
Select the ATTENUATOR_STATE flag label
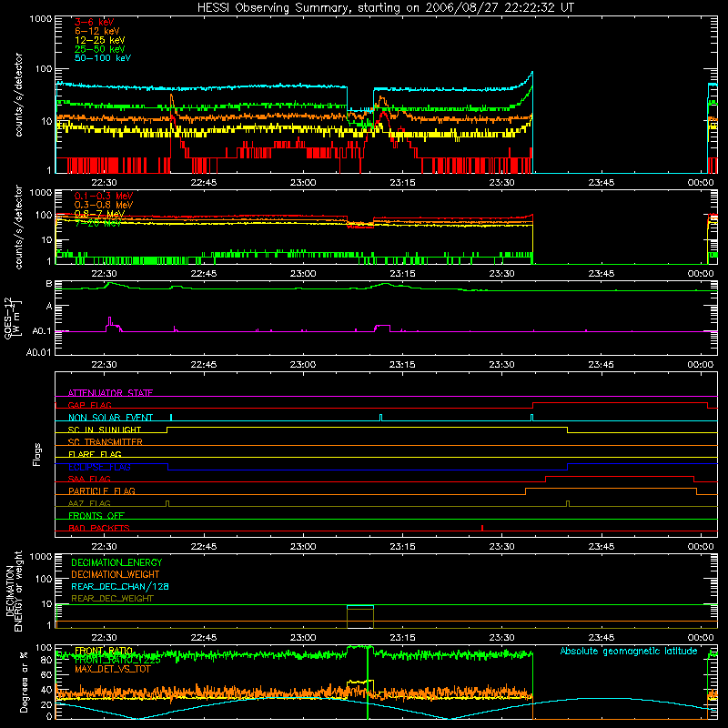[110, 393]
